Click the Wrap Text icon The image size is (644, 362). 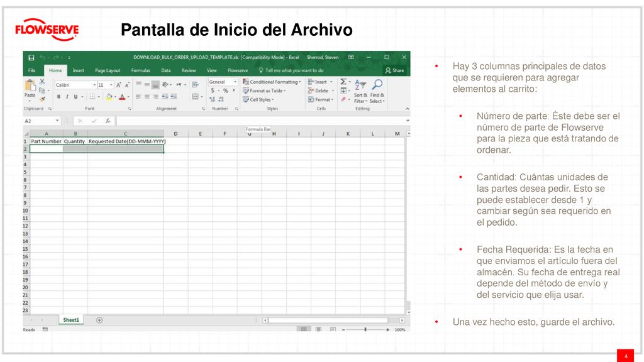click(195, 85)
